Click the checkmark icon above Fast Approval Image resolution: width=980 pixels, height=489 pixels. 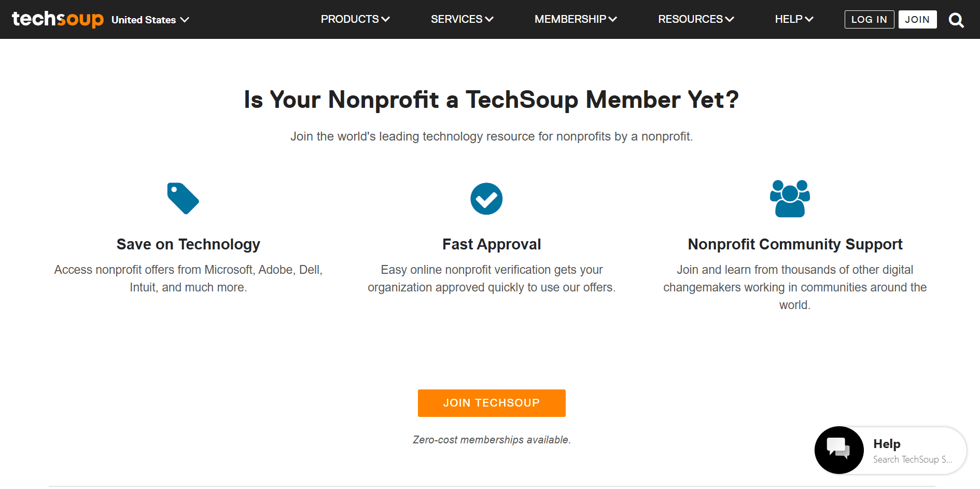486,199
